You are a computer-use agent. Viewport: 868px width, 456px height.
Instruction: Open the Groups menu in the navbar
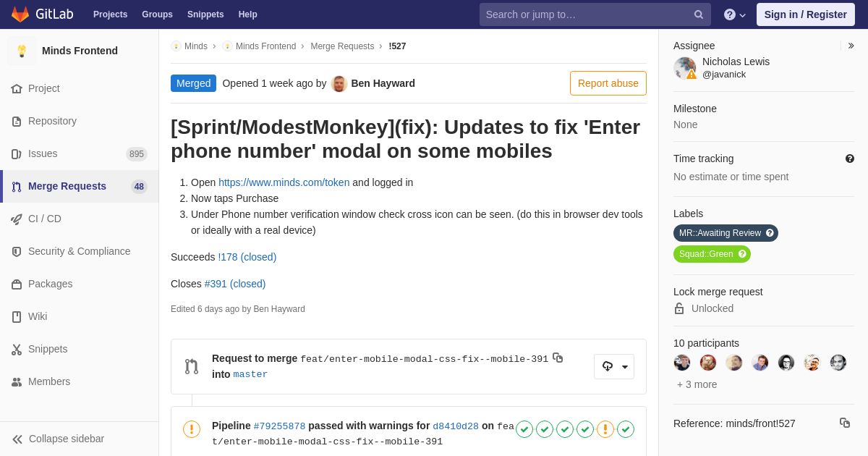[157, 14]
